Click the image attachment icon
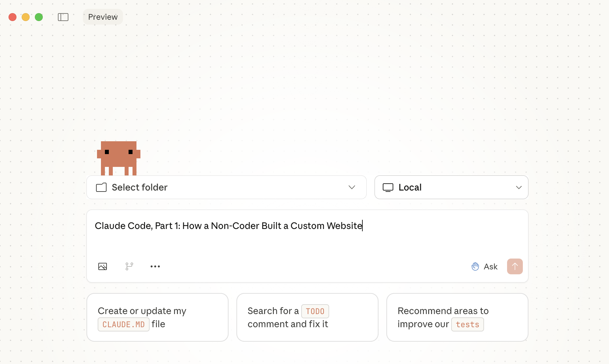This screenshot has width=609, height=364. (x=103, y=266)
